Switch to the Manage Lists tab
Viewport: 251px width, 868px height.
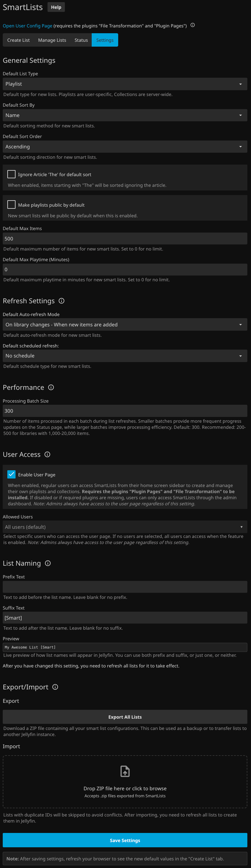(52, 40)
